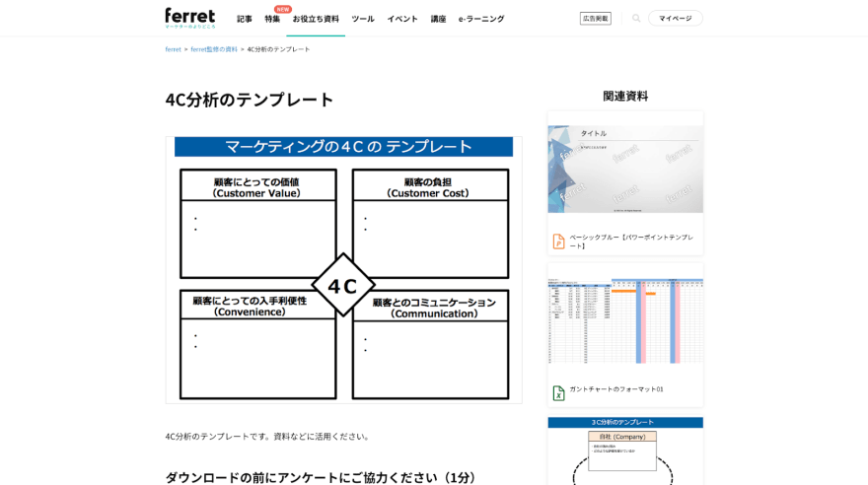Image resolution: width=868 pixels, height=485 pixels.
Task: Click the 関連資料 sidebar heading
Action: tap(625, 97)
